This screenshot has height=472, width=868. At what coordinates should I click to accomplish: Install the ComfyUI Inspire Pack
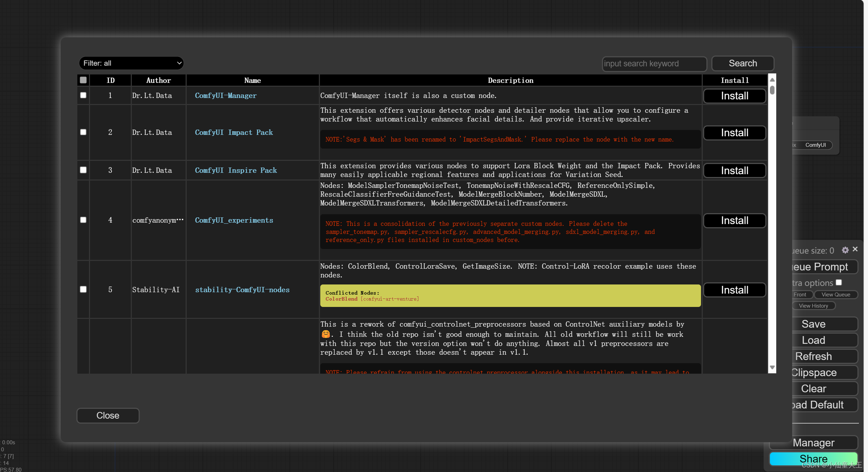tap(734, 171)
